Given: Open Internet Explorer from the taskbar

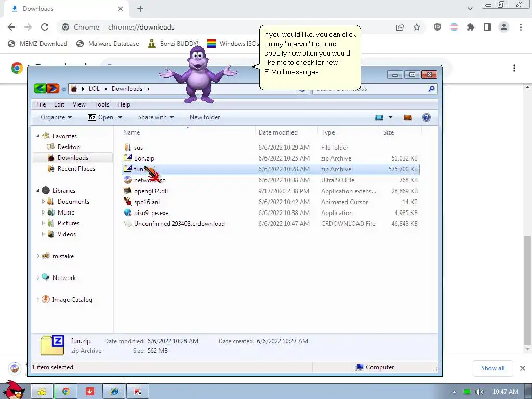Looking at the screenshot, I should (114, 392).
